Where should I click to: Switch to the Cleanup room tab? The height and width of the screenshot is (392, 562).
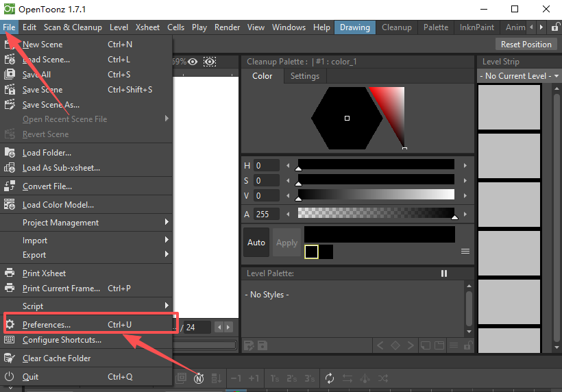coord(396,27)
